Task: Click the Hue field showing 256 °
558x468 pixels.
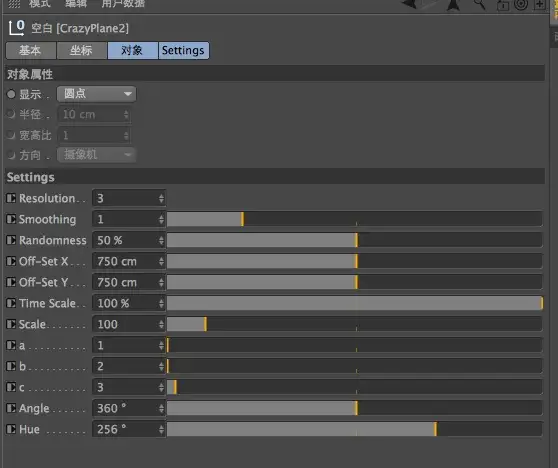Action: 129,429
